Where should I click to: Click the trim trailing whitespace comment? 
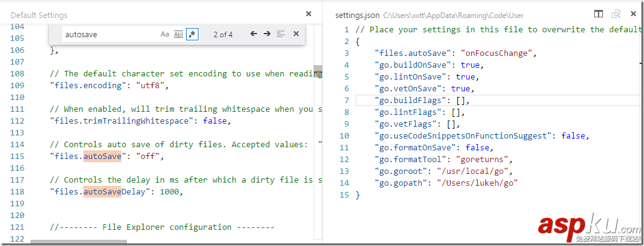click(185, 109)
